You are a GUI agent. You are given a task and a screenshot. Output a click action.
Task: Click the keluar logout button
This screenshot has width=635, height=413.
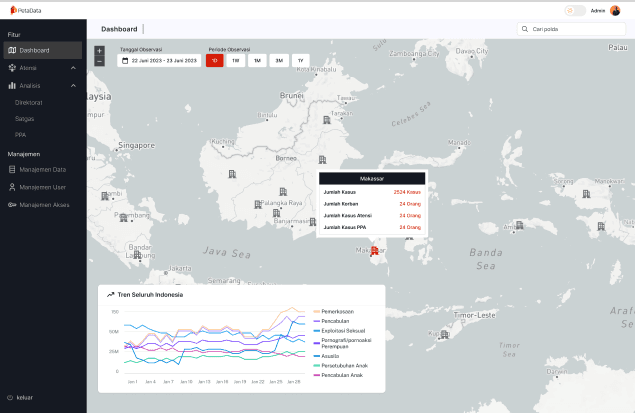point(20,397)
